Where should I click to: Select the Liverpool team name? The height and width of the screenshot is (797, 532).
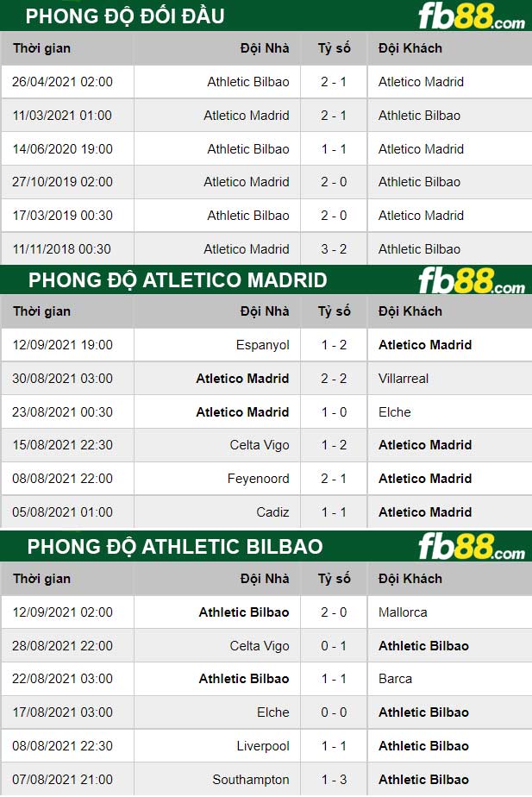(x=263, y=746)
